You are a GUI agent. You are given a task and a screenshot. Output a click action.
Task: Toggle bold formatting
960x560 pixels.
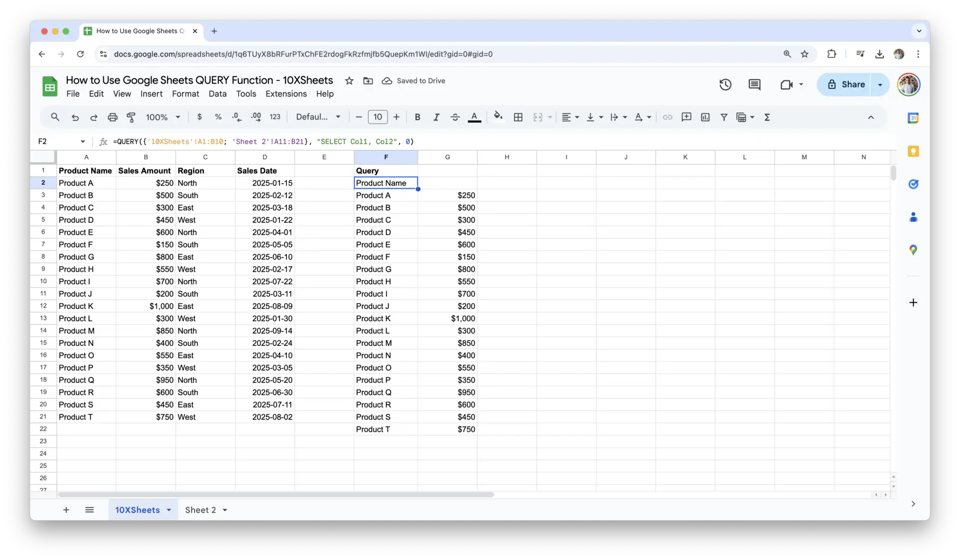[x=417, y=117]
